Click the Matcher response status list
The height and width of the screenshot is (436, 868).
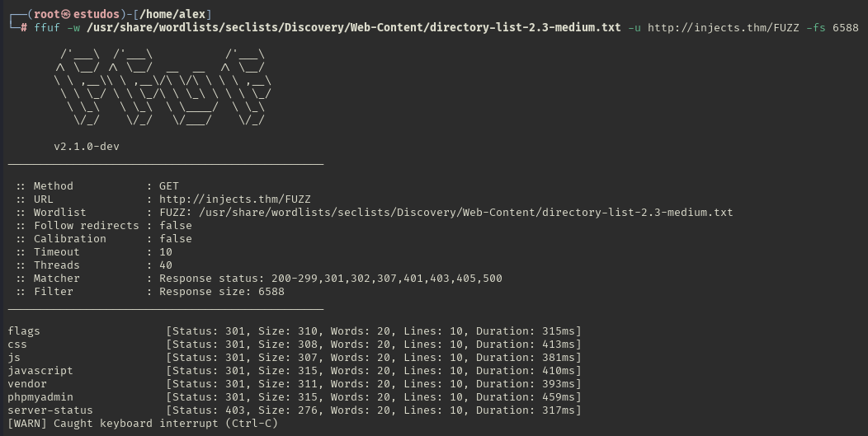(331, 279)
